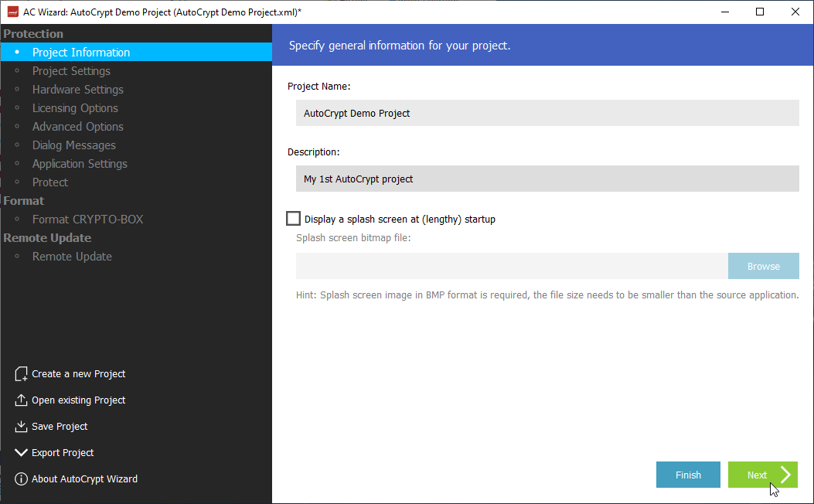Image resolution: width=814 pixels, height=504 pixels.
Task: Click Browse for splash bitmap file
Action: pyautogui.click(x=763, y=266)
